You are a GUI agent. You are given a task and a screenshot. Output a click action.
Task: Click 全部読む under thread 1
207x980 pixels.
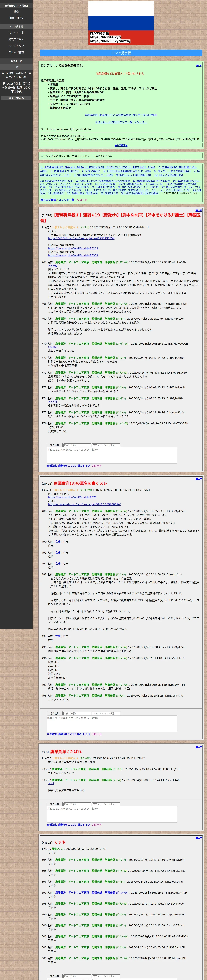[52, 466]
